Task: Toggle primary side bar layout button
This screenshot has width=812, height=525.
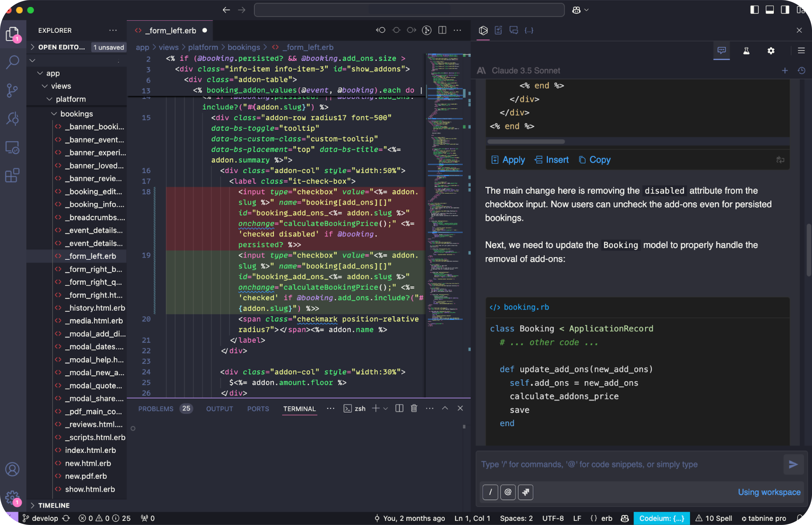Action: click(x=754, y=10)
